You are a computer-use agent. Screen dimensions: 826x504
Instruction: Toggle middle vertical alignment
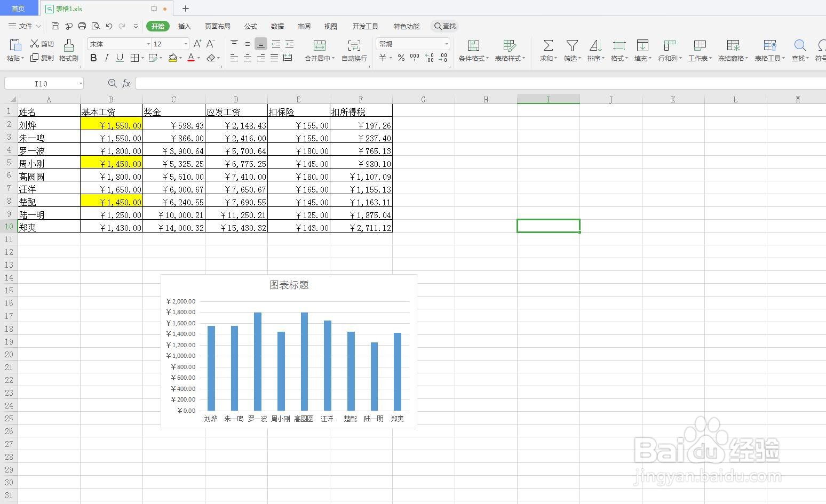248,44
